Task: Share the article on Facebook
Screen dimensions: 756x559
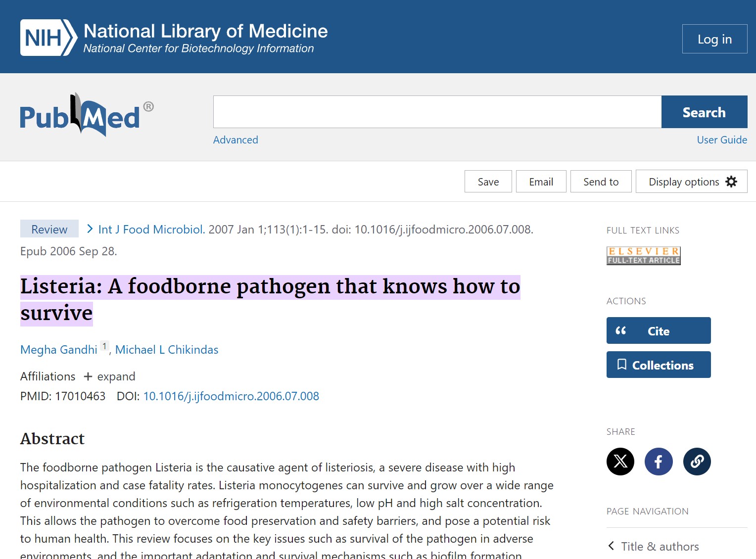Action: point(659,461)
